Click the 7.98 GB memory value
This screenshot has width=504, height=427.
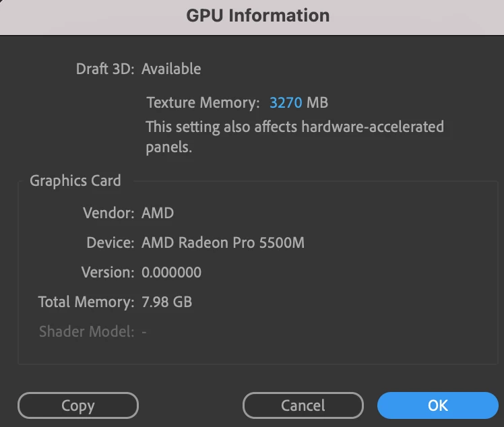[x=167, y=302]
